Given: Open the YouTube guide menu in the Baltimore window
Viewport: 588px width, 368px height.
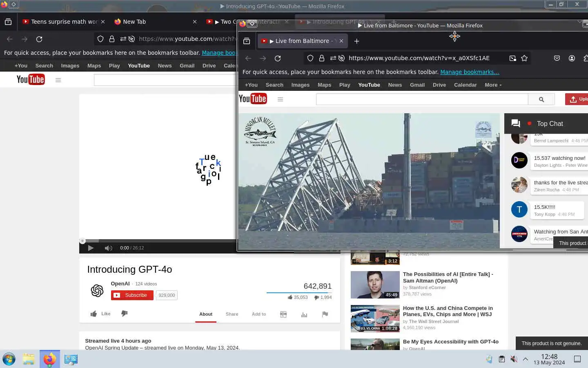Looking at the screenshot, I should pyautogui.click(x=280, y=99).
